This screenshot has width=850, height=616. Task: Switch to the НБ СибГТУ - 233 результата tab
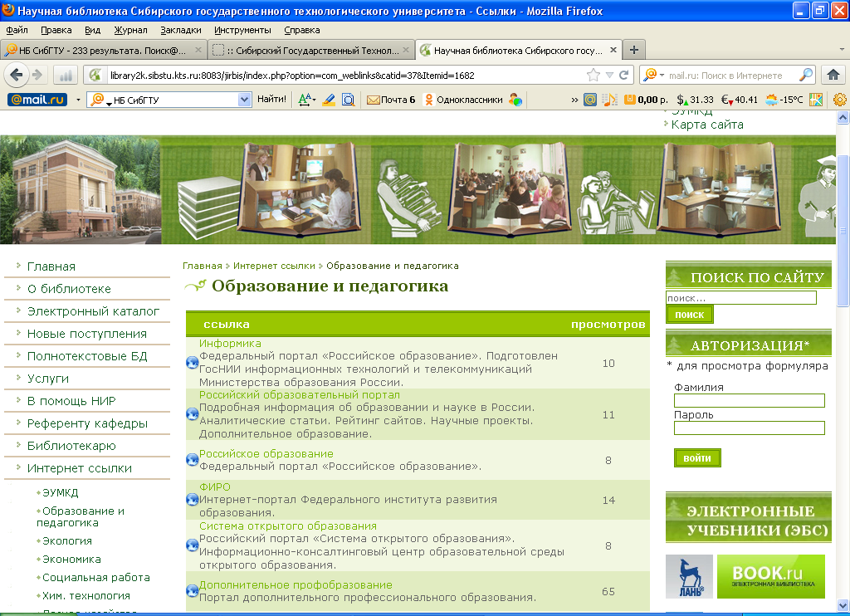point(103,50)
